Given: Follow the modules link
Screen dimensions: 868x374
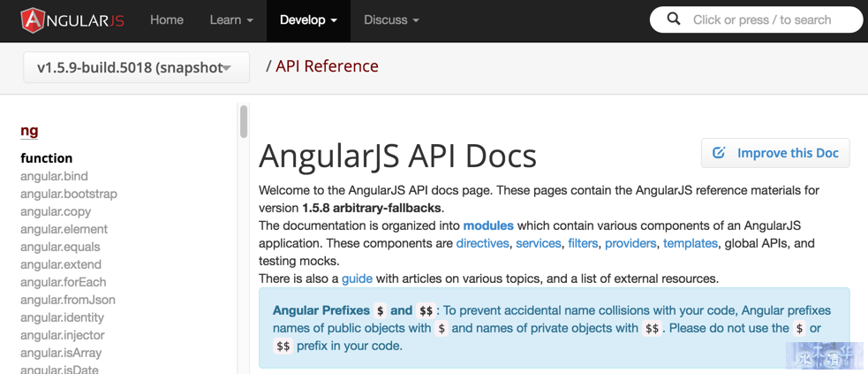Looking at the screenshot, I should tap(488, 226).
